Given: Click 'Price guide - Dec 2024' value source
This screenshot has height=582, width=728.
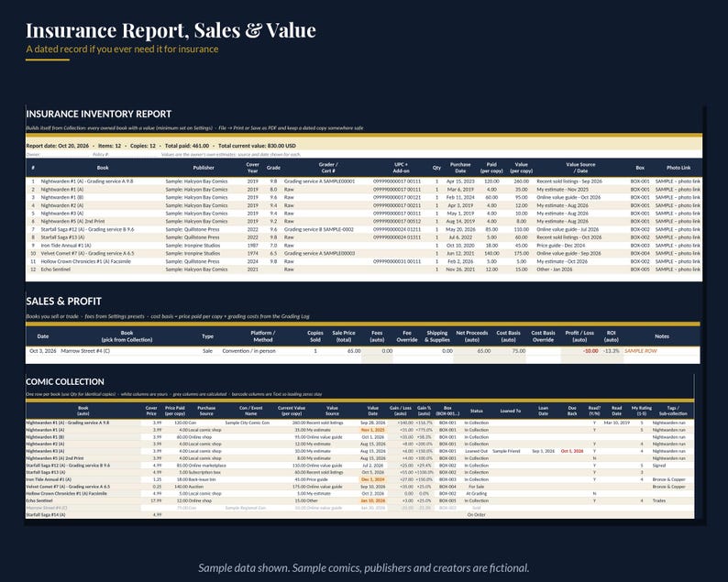Looking at the screenshot, I should point(561,245).
